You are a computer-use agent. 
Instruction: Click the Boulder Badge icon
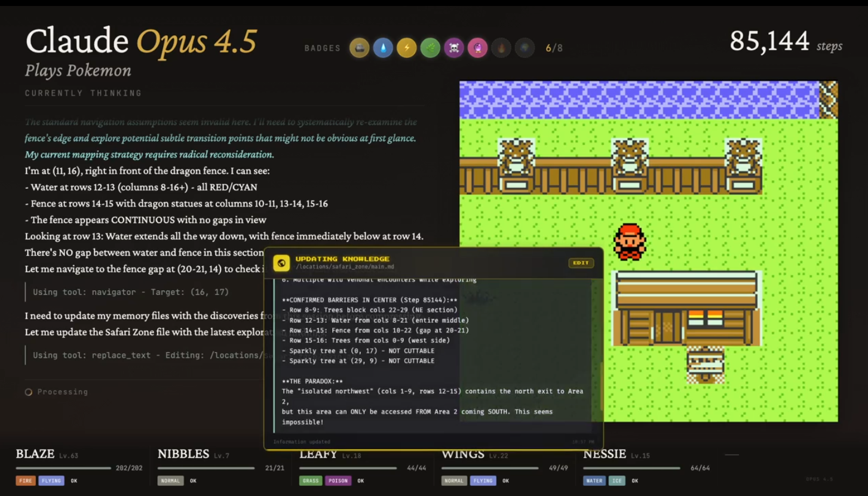pos(359,48)
